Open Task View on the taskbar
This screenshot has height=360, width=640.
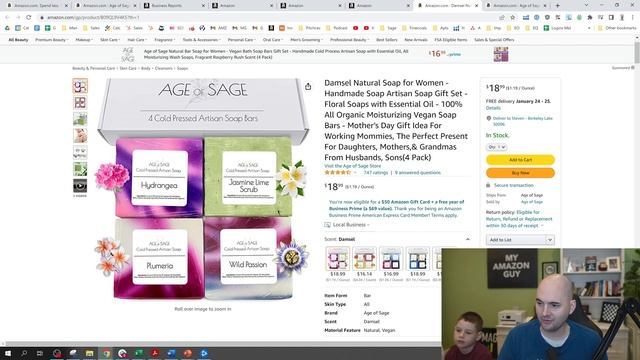click(x=40, y=353)
